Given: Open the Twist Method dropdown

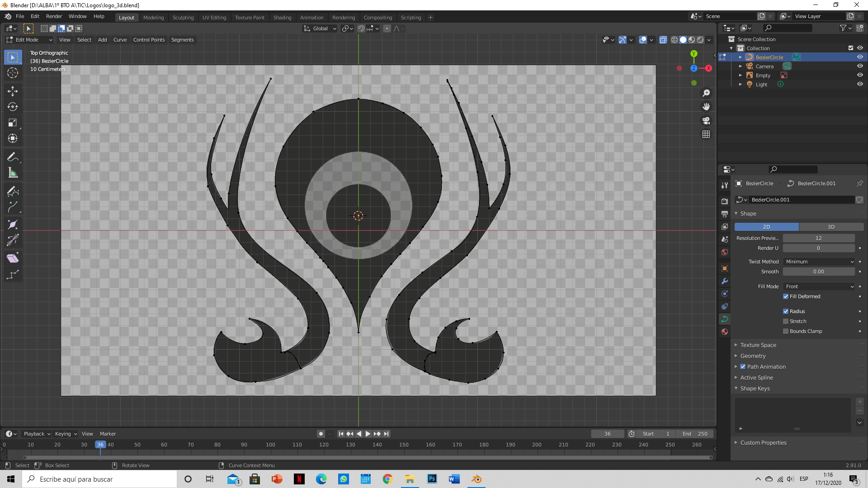Looking at the screenshot, I should tap(819, 262).
